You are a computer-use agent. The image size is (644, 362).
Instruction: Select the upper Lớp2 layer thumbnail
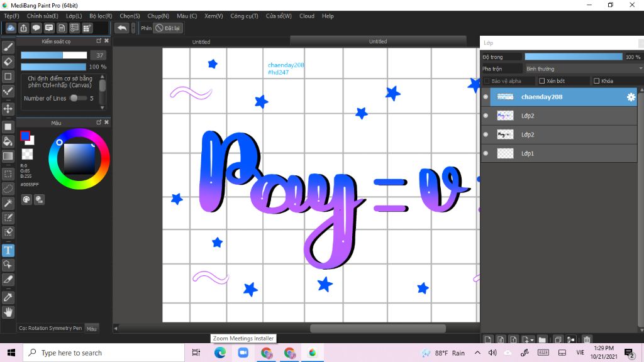pyautogui.click(x=505, y=116)
